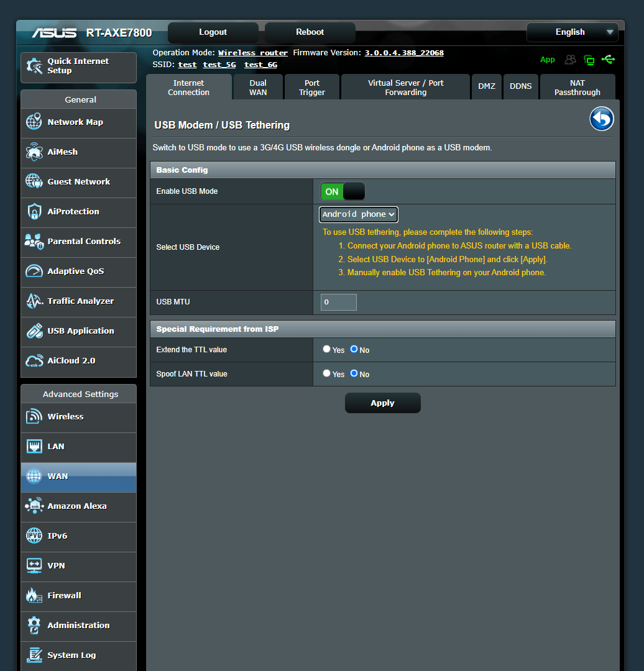Image resolution: width=644 pixels, height=671 pixels.
Task: Click the ASUS logo
Action: point(54,33)
